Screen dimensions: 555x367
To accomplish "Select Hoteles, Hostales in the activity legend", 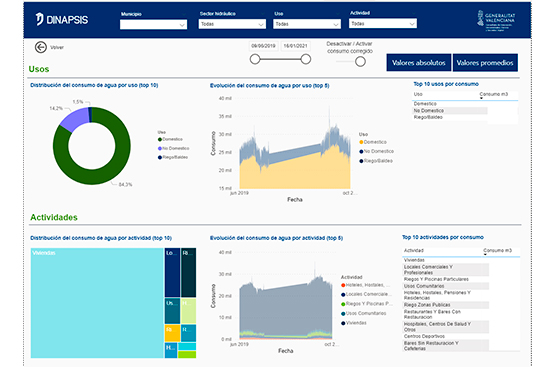I will pyautogui.click(x=366, y=285).
